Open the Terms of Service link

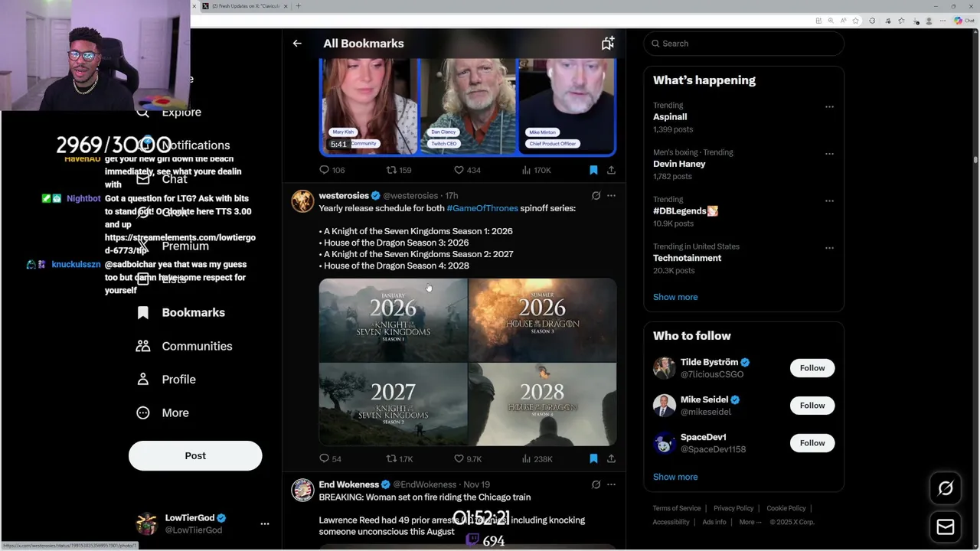tap(677, 508)
